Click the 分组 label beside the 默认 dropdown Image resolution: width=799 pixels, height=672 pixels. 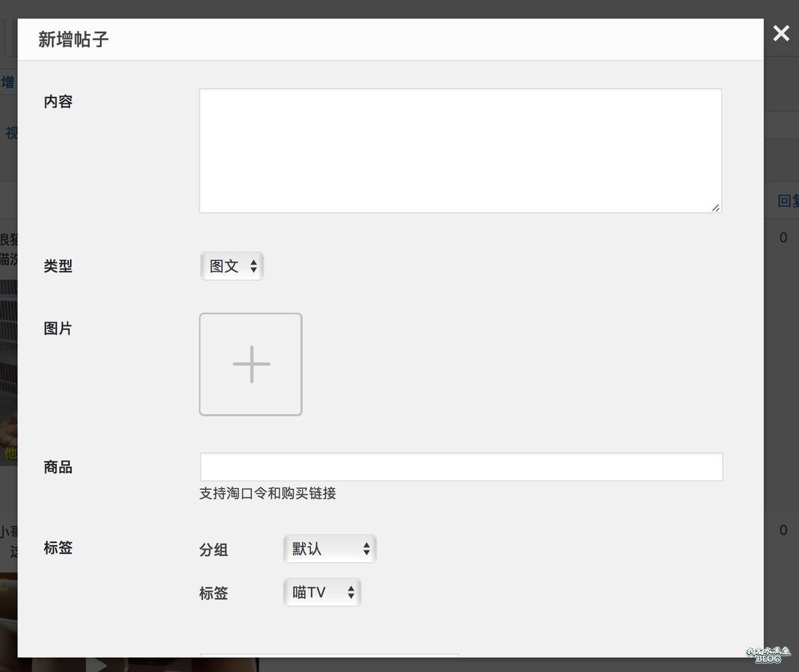tap(214, 550)
